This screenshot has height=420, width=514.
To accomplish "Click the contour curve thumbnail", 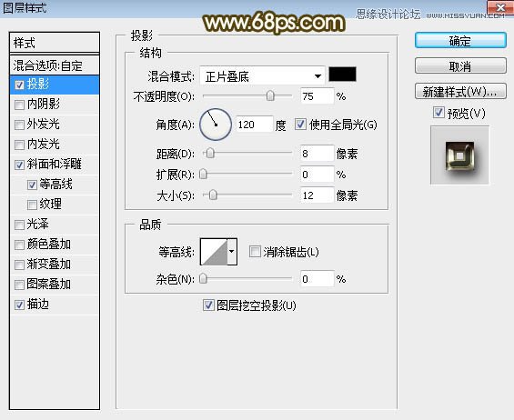I will [x=214, y=252].
